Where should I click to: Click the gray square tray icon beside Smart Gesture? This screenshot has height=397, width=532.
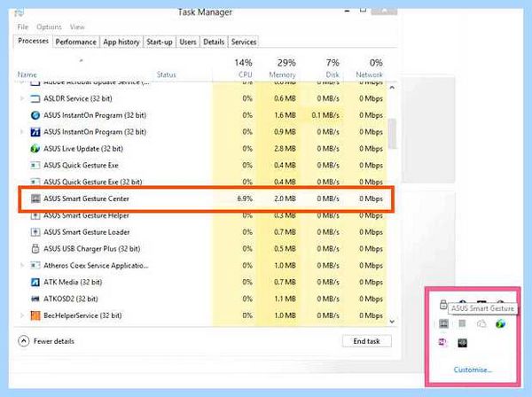pyautogui.click(x=462, y=323)
